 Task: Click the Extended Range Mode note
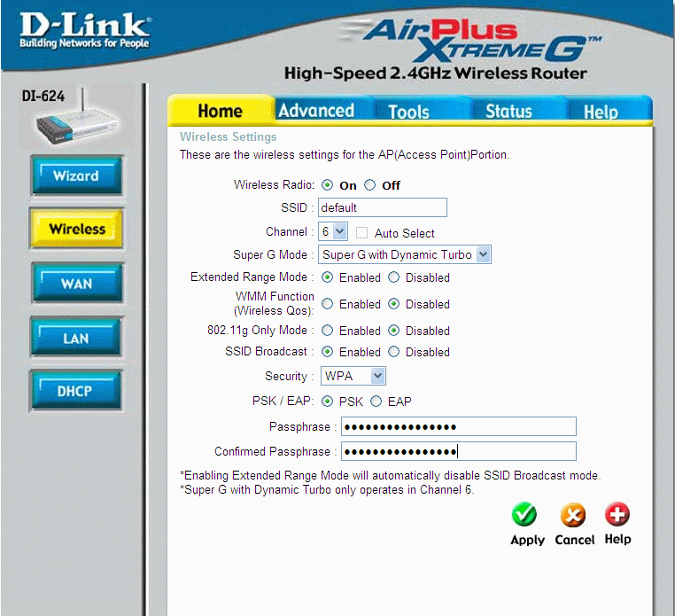[390, 476]
